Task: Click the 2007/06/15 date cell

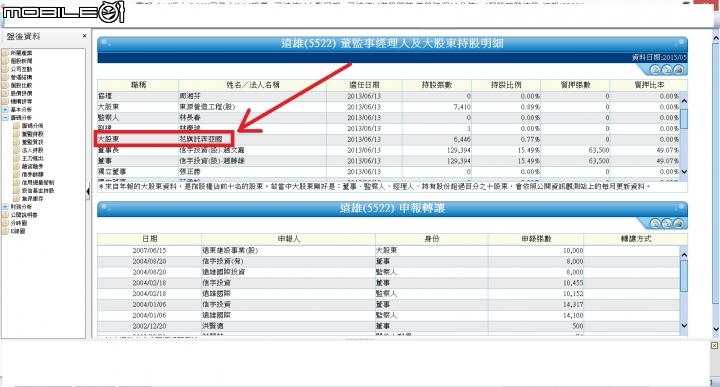Action: coord(149,251)
